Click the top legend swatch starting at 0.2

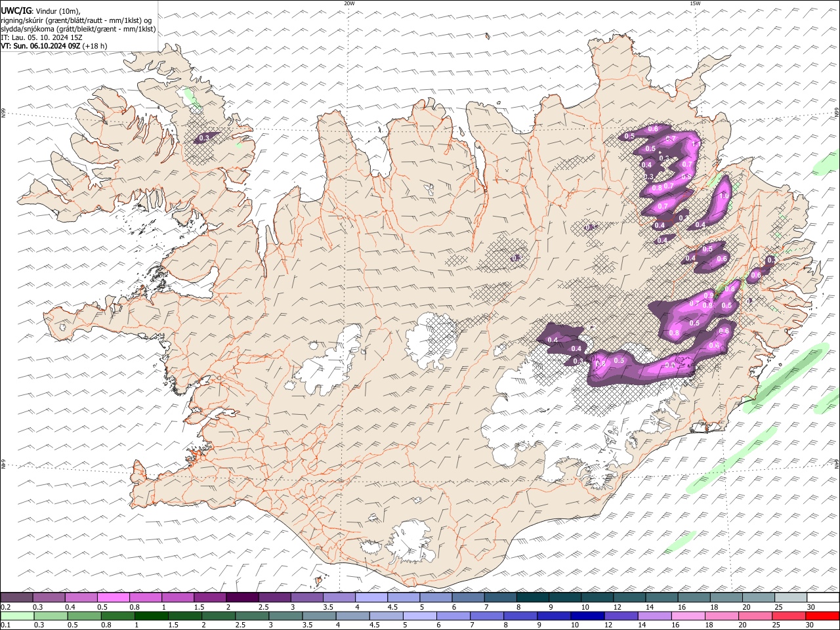pos(16,597)
